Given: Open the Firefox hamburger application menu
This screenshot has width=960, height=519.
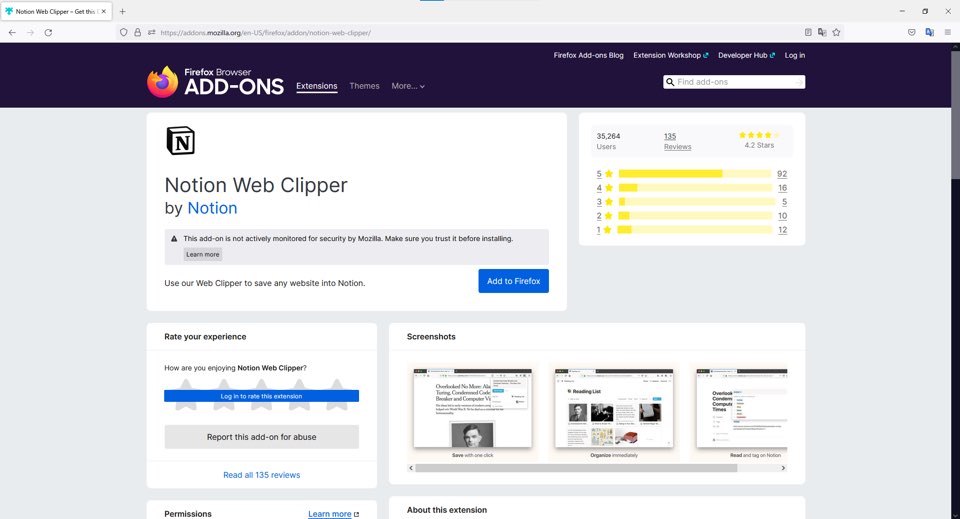Looking at the screenshot, I should 948,32.
